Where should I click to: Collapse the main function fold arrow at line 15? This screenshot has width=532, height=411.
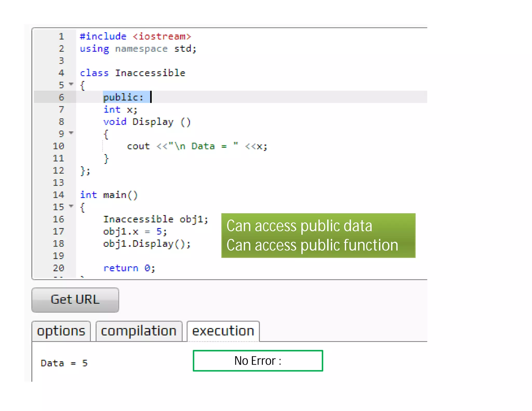pyautogui.click(x=71, y=206)
